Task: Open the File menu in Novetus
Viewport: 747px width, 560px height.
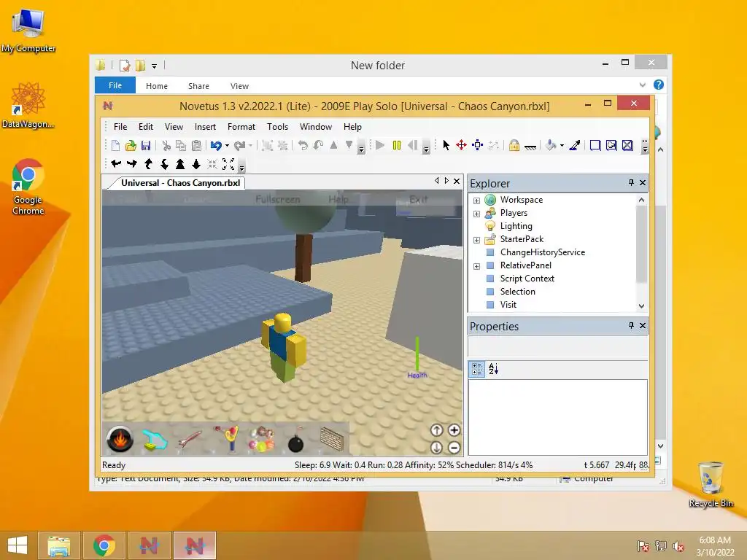Action: tap(120, 127)
